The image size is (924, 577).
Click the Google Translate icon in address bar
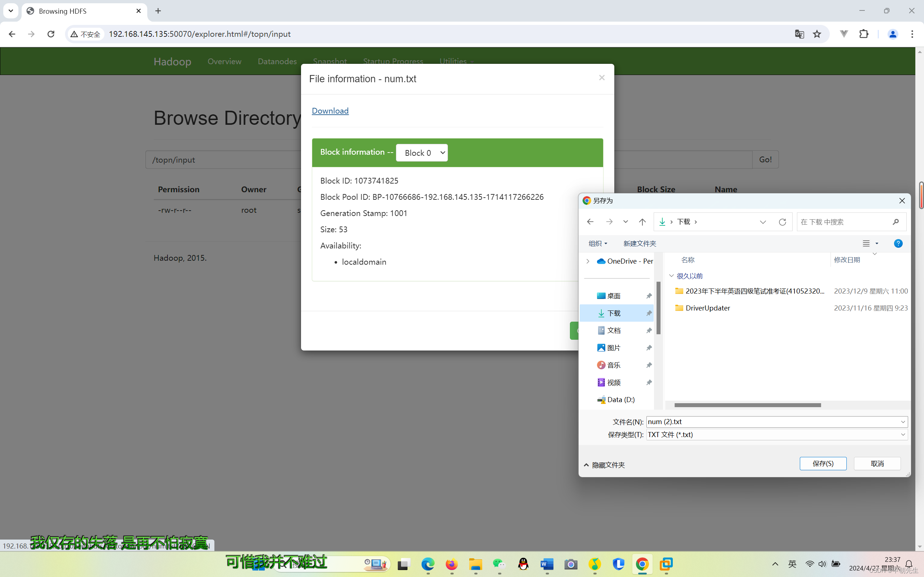pyautogui.click(x=799, y=34)
